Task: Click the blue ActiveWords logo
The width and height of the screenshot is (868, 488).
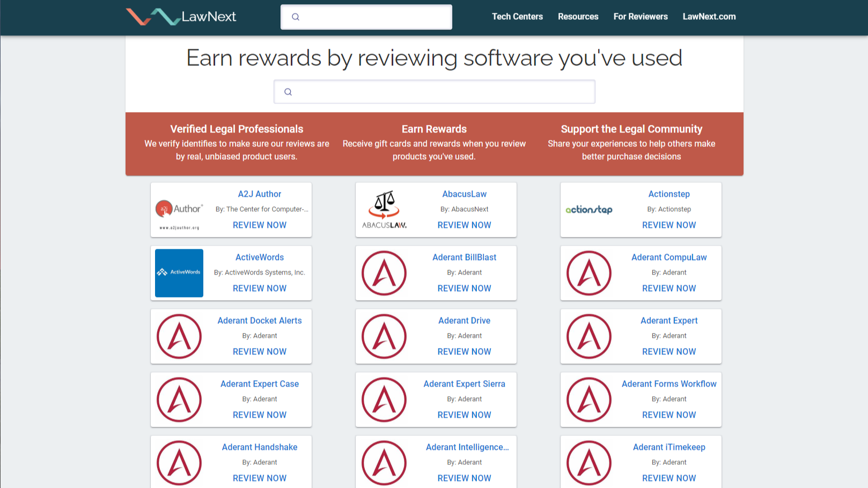Action: pyautogui.click(x=179, y=273)
